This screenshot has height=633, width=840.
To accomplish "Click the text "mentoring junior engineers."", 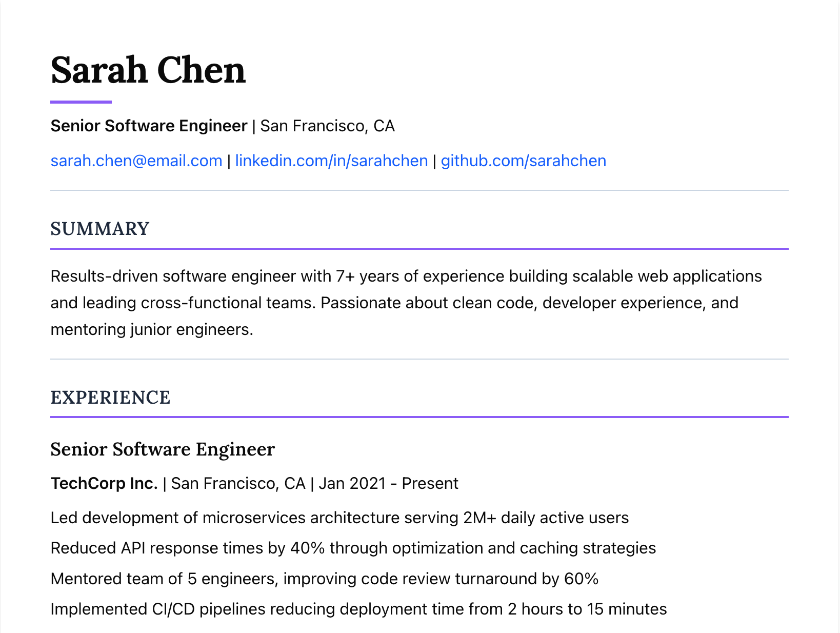I will point(152,330).
